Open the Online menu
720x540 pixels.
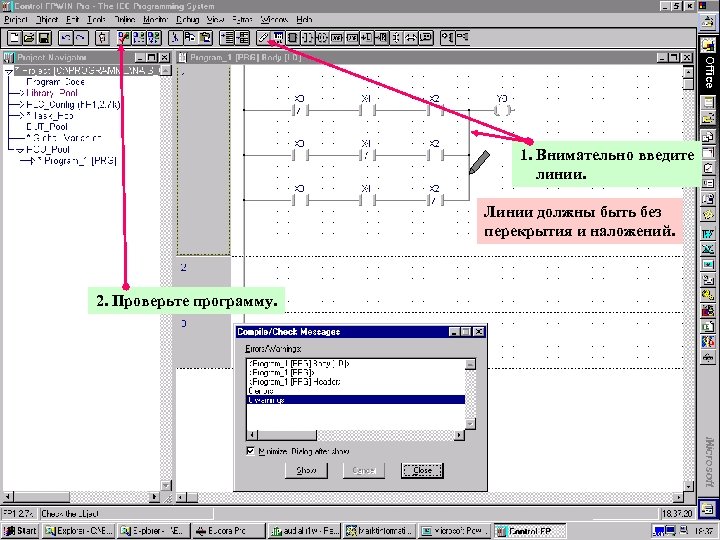(124, 19)
